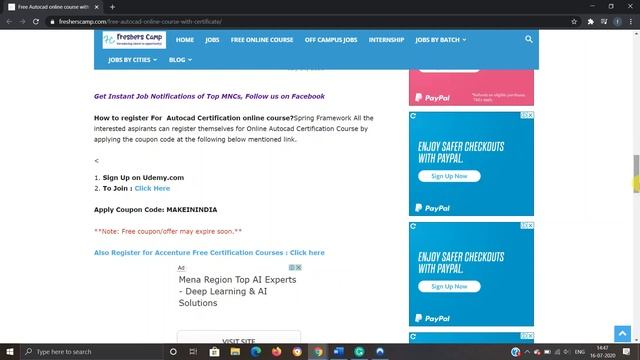Expand the Jobs By Cities menu
The height and width of the screenshot is (360, 640).
click(x=132, y=60)
